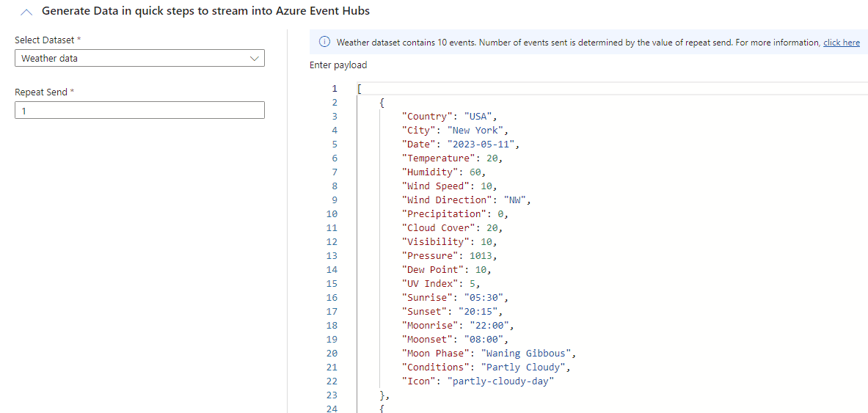
Task: Click the "City": "New York" line
Action: [x=454, y=130]
